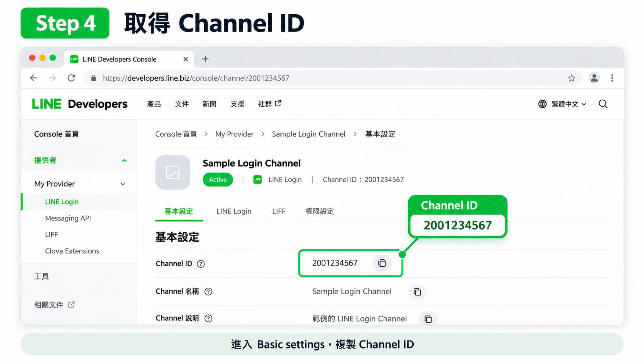Image resolution: width=644 pixels, height=362 pixels.
Task: Copy the Channel 說明 value
Action: pos(428,319)
